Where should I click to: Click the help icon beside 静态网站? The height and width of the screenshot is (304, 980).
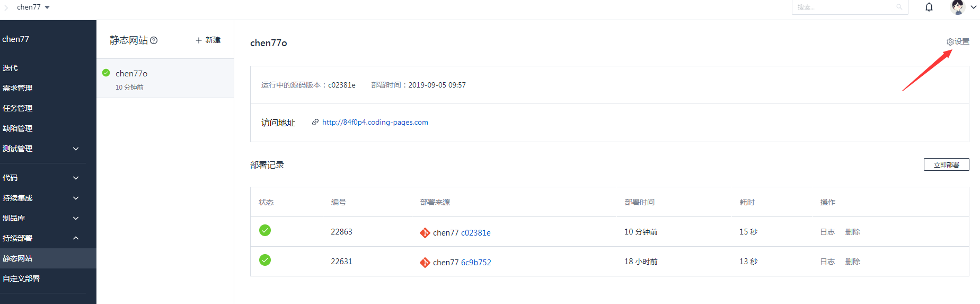coord(154,40)
